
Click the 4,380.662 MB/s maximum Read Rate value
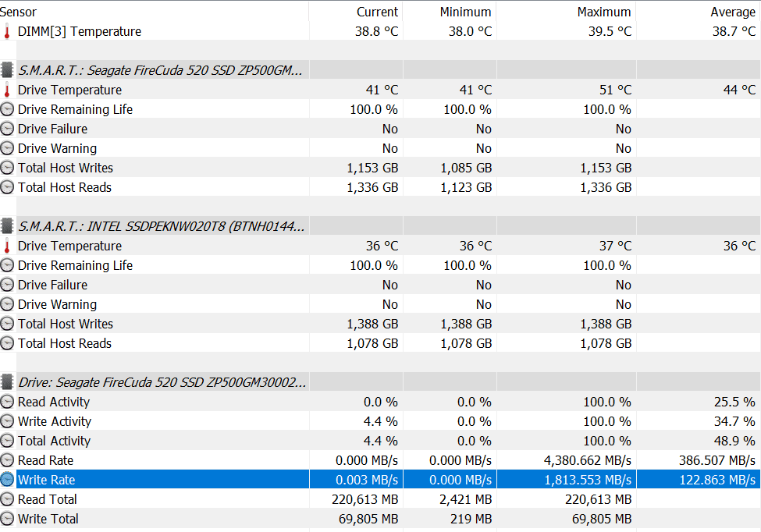coord(587,460)
